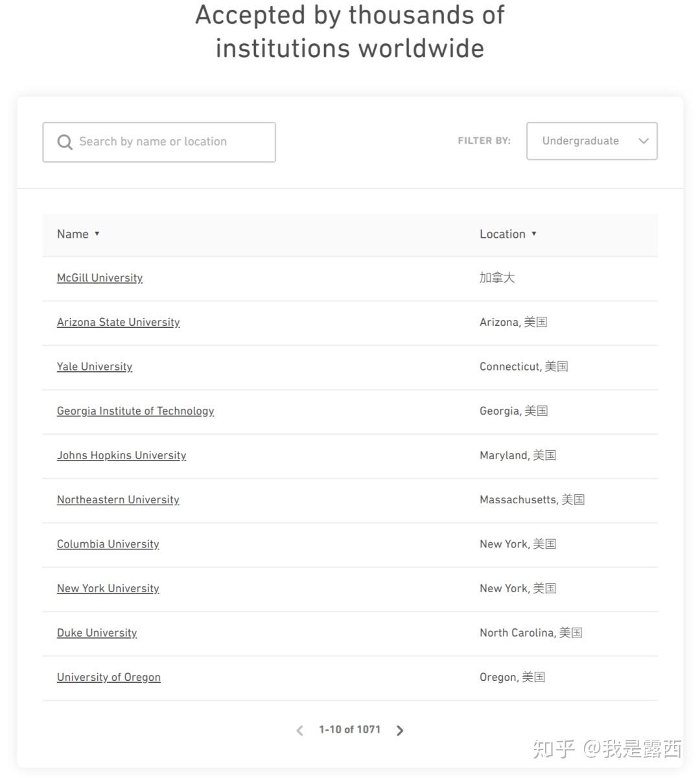Screen dimensions: 700x778
Task: Open the Johns Hopkins University link
Action: click(x=122, y=455)
